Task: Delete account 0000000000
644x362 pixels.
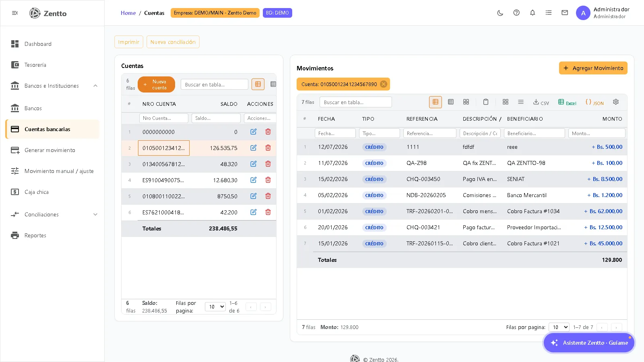Action: [268, 132]
